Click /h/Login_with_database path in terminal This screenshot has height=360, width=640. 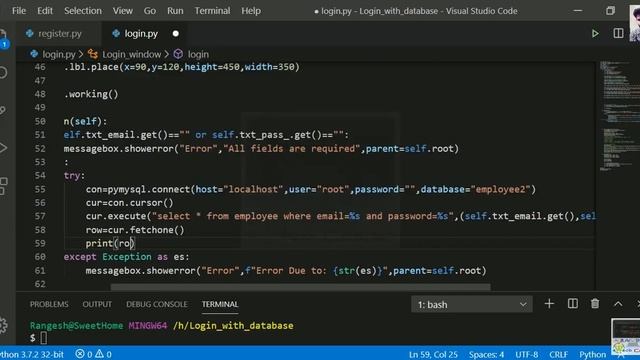pos(233,326)
